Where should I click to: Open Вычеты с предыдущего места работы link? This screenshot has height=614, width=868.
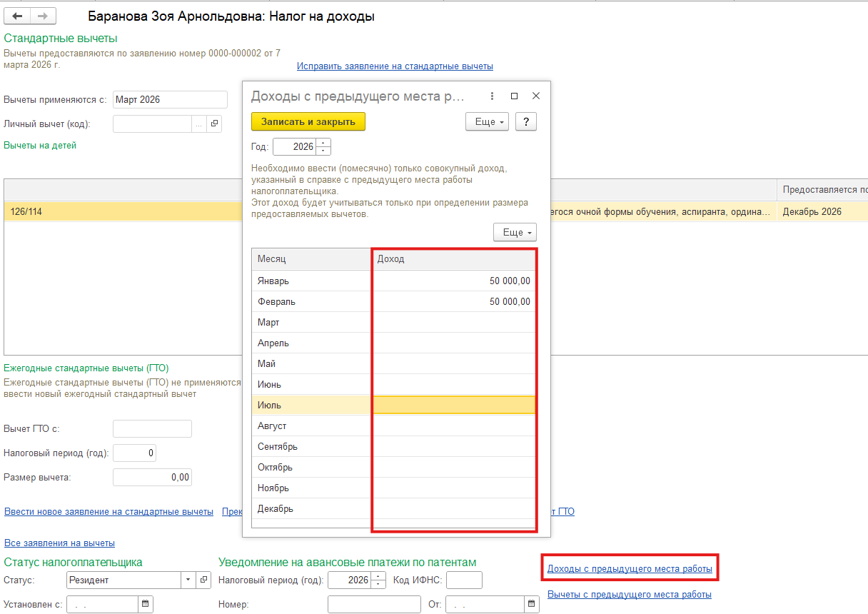coord(630,594)
